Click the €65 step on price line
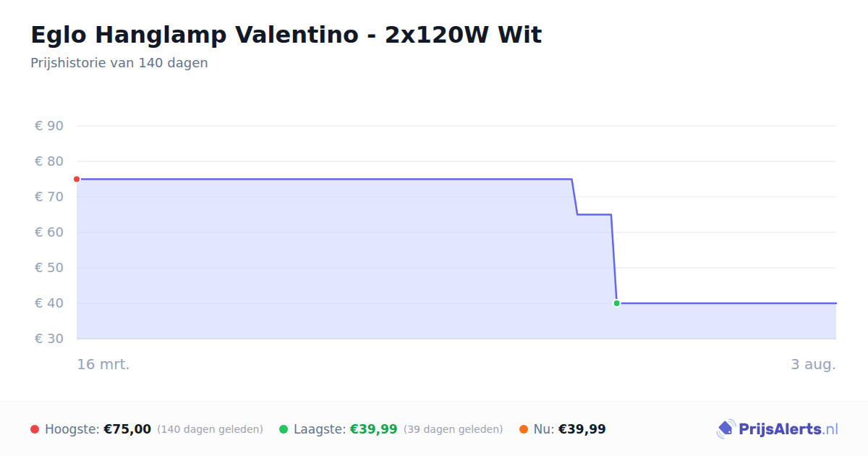The width and height of the screenshot is (868, 456). click(x=594, y=214)
